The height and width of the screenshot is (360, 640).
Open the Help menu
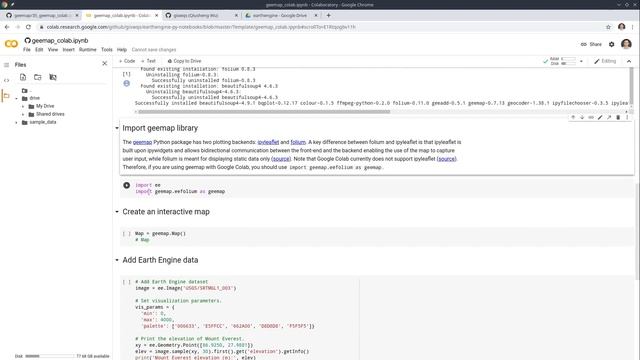[122, 49]
